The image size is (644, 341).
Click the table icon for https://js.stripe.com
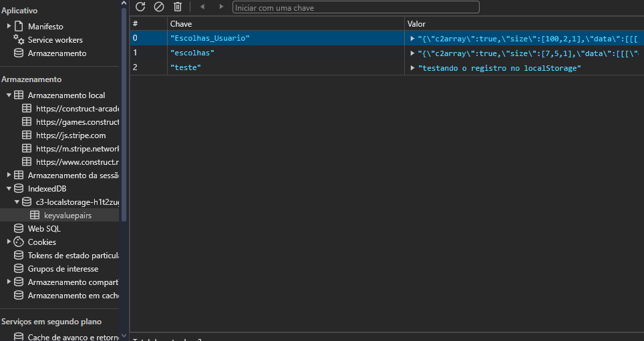click(x=27, y=135)
